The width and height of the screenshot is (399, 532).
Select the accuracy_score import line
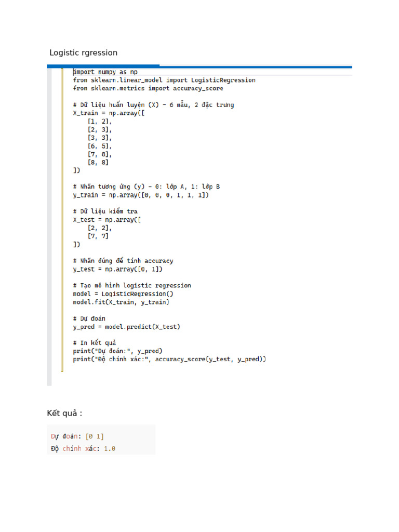click(x=148, y=88)
